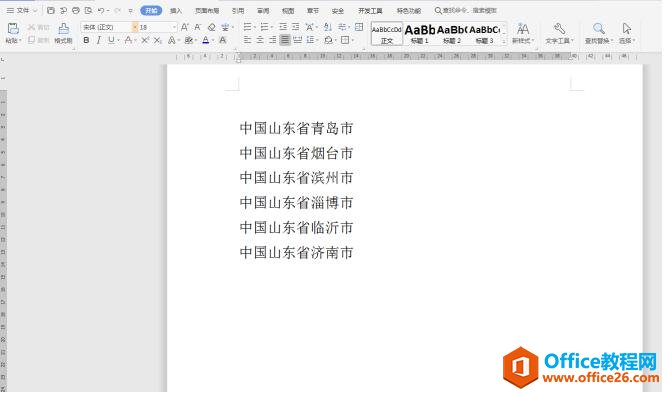The width and height of the screenshot is (666, 395).
Task: Click the Save icon in quick access bar
Action: [51, 11]
